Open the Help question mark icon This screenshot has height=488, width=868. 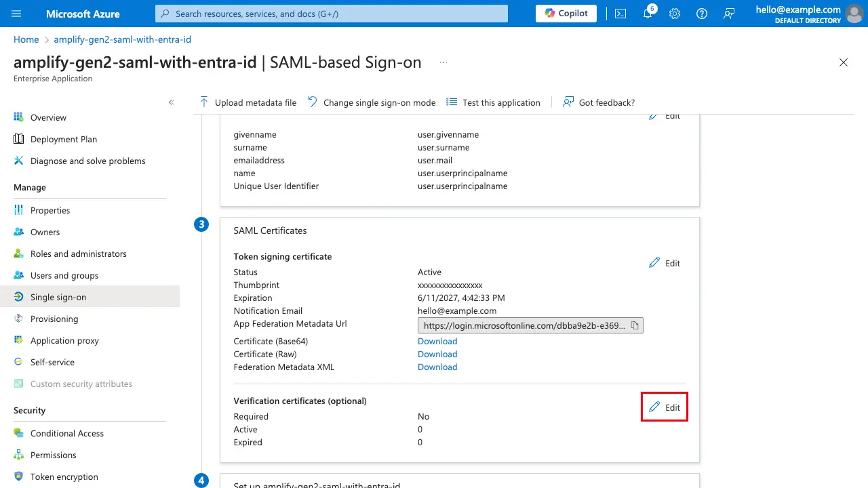702,14
